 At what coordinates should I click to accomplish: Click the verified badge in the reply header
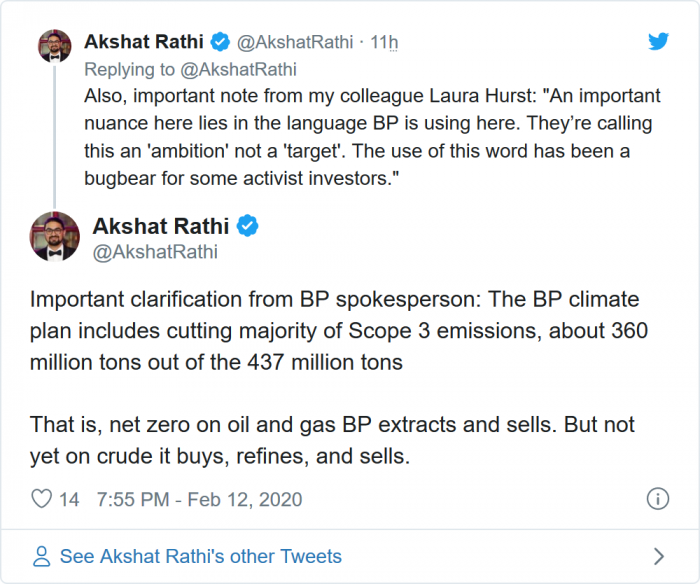(x=222, y=43)
